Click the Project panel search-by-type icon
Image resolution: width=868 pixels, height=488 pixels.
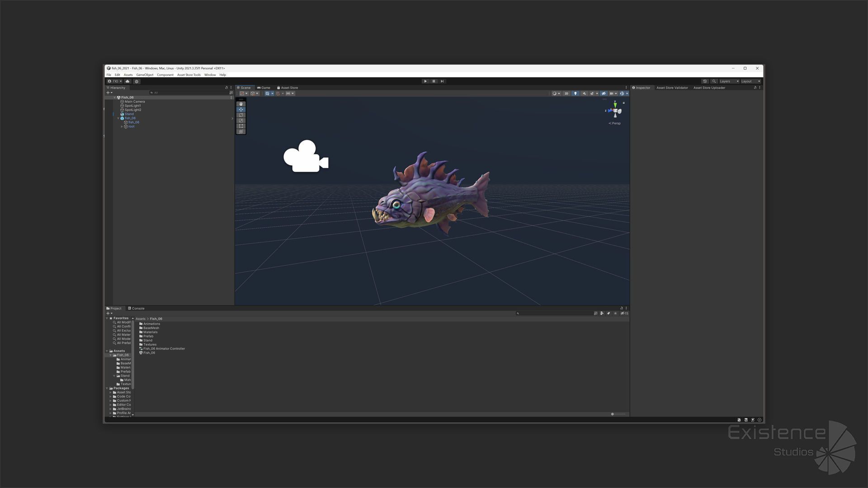tap(602, 313)
